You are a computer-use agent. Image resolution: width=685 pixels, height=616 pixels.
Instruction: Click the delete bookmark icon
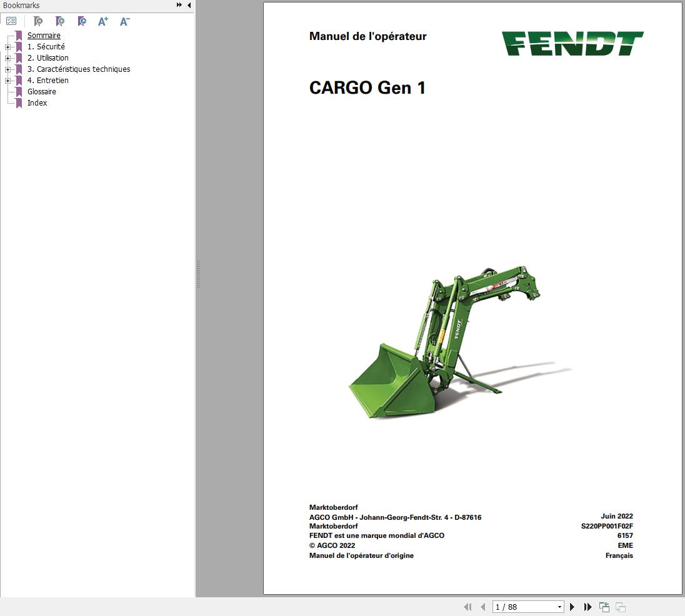pyautogui.click(x=38, y=21)
